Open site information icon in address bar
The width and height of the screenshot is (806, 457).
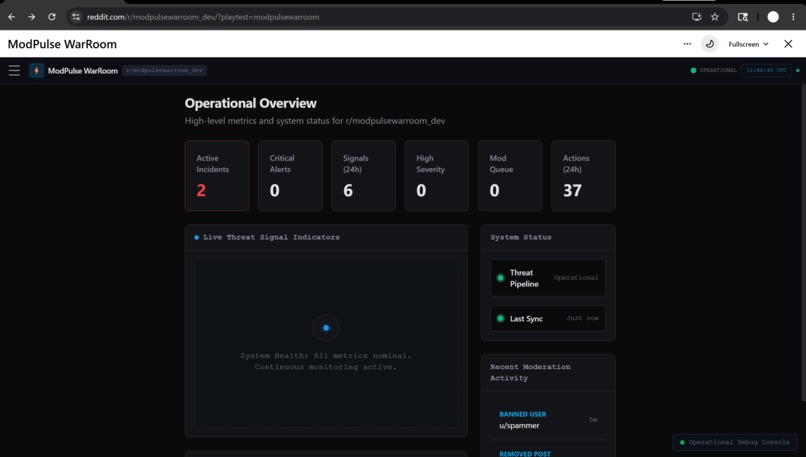tap(76, 17)
